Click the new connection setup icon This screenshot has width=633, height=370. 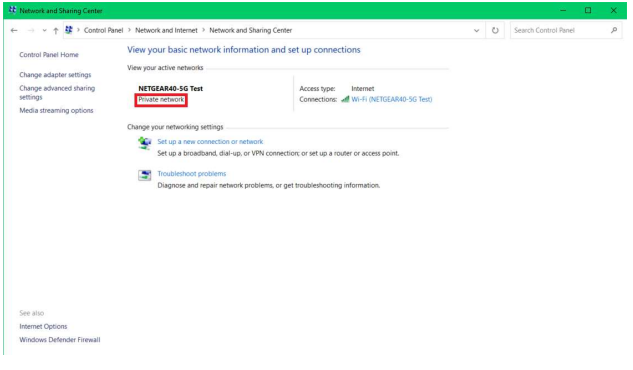coord(145,143)
